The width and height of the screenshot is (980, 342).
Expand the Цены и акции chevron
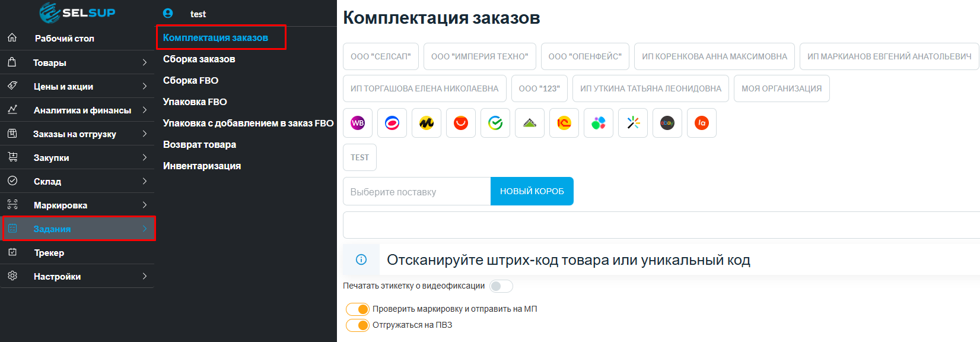click(144, 86)
